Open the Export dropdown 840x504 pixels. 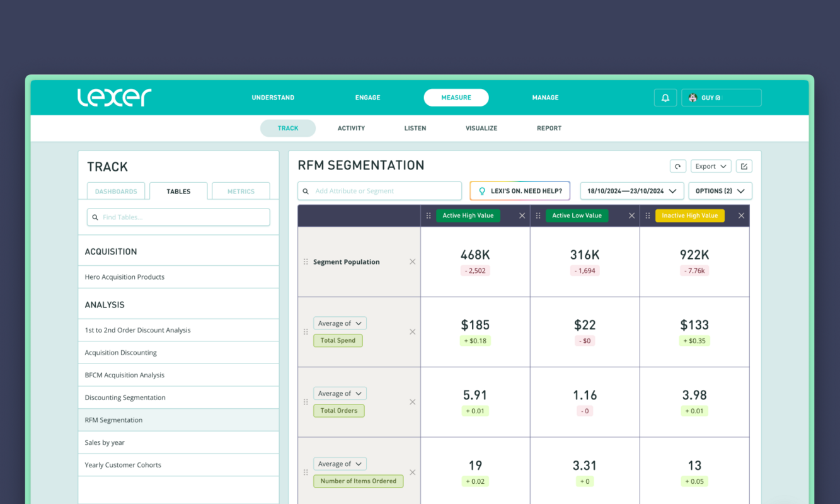point(711,166)
